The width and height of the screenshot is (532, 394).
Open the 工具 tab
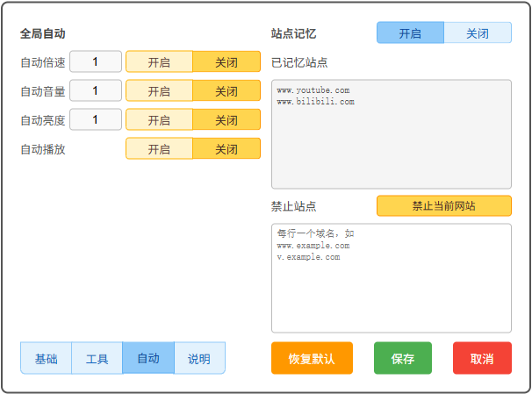[x=97, y=358]
